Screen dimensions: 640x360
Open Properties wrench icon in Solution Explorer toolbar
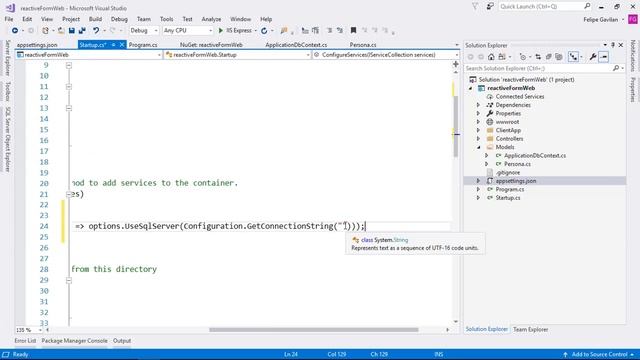point(593,57)
